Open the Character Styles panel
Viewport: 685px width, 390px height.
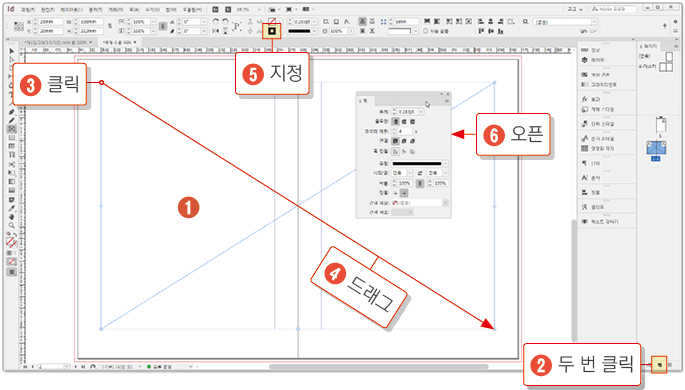click(598, 138)
